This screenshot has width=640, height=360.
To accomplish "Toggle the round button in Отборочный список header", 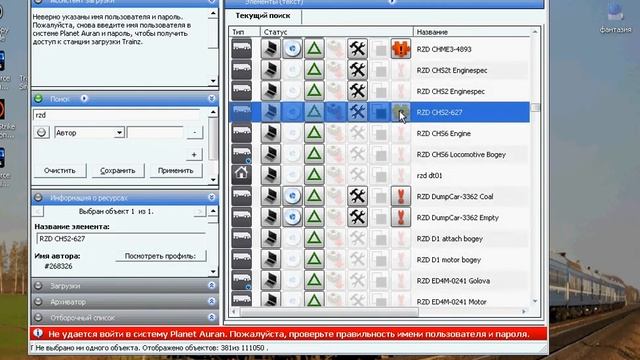I will [x=38, y=318].
